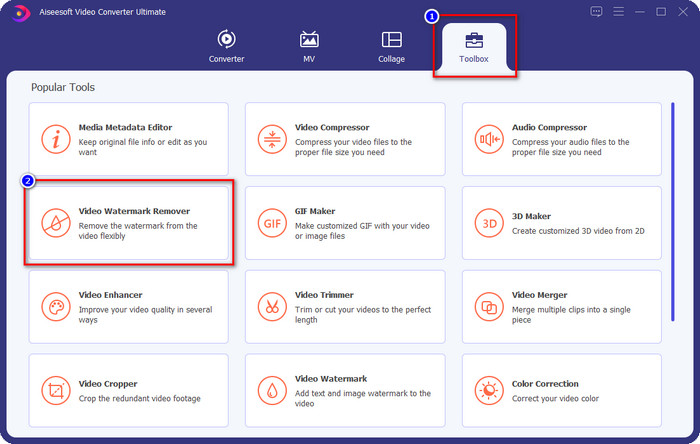Click the Aiseesoft app logo in title bar
Image resolution: width=700 pixels, height=444 pixels.
pyautogui.click(x=14, y=12)
